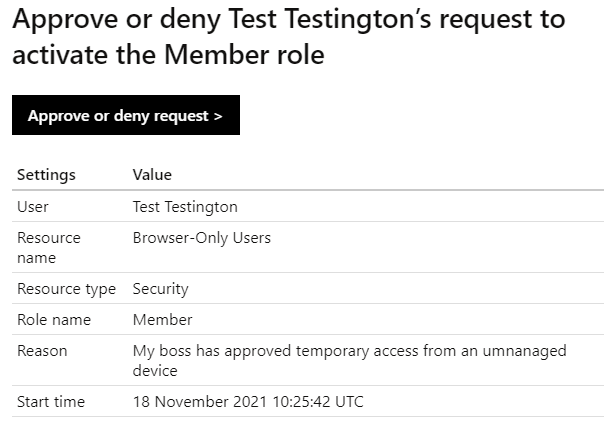Click 'activate the Member role' heading line

pos(168,55)
